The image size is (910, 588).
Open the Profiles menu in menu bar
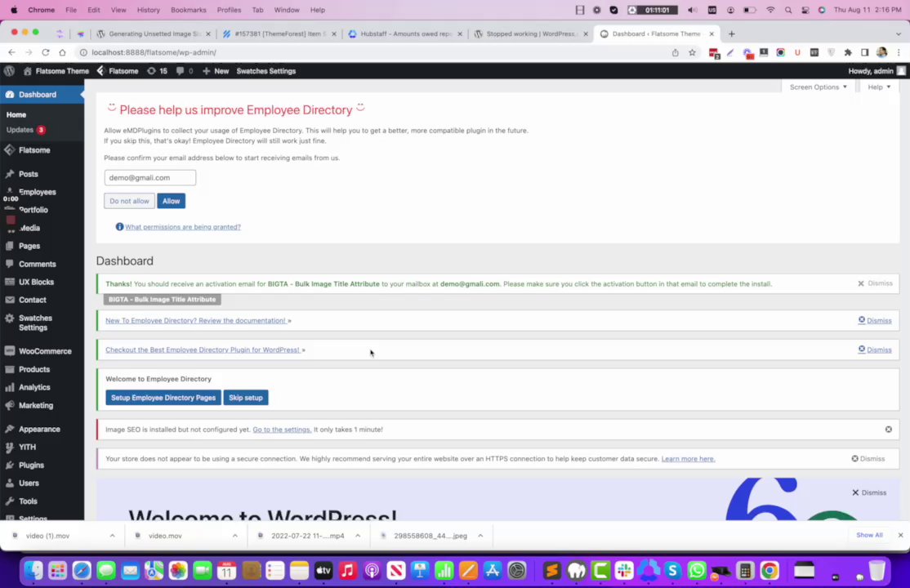[229, 10]
